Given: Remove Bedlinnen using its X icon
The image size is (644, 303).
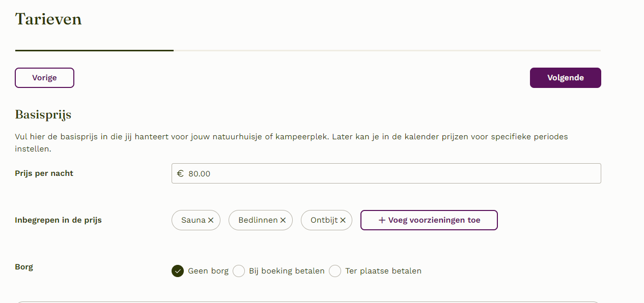Looking at the screenshot, I should coord(283,221).
